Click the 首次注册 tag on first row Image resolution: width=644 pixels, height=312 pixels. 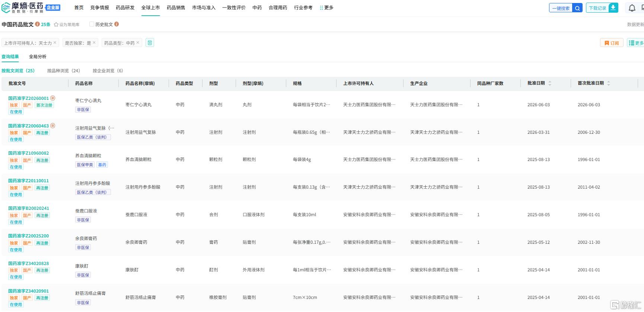pyautogui.click(x=44, y=105)
